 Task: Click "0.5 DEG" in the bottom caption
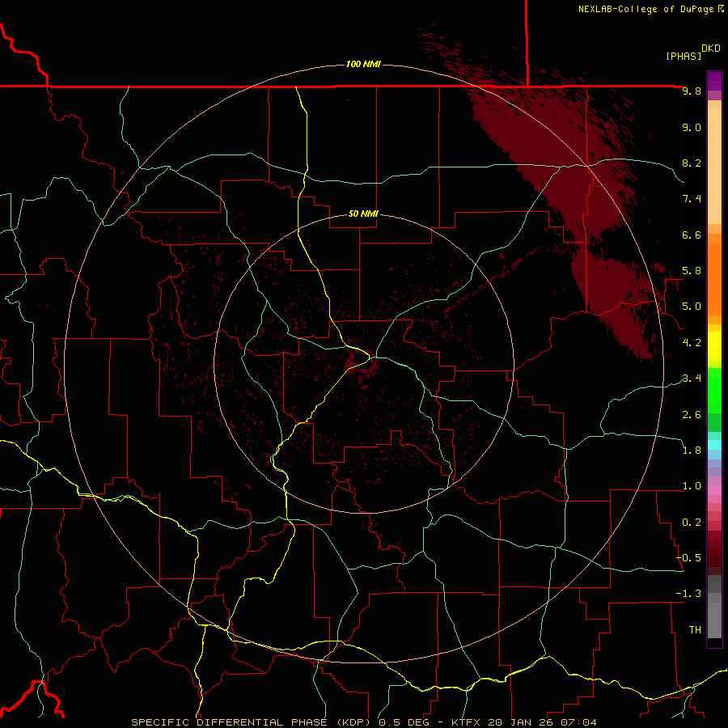pos(404,722)
